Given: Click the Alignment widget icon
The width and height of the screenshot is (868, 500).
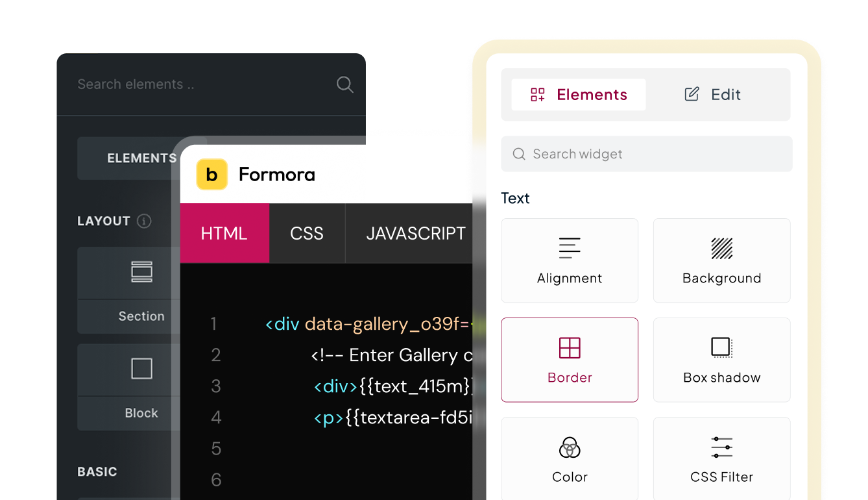Looking at the screenshot, I should 570,248.
